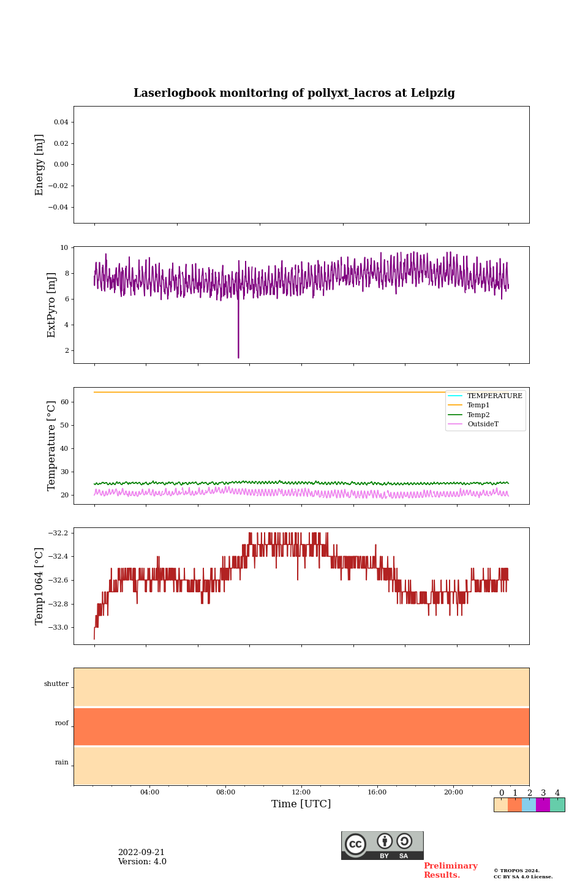Click the rain status band

301,766
